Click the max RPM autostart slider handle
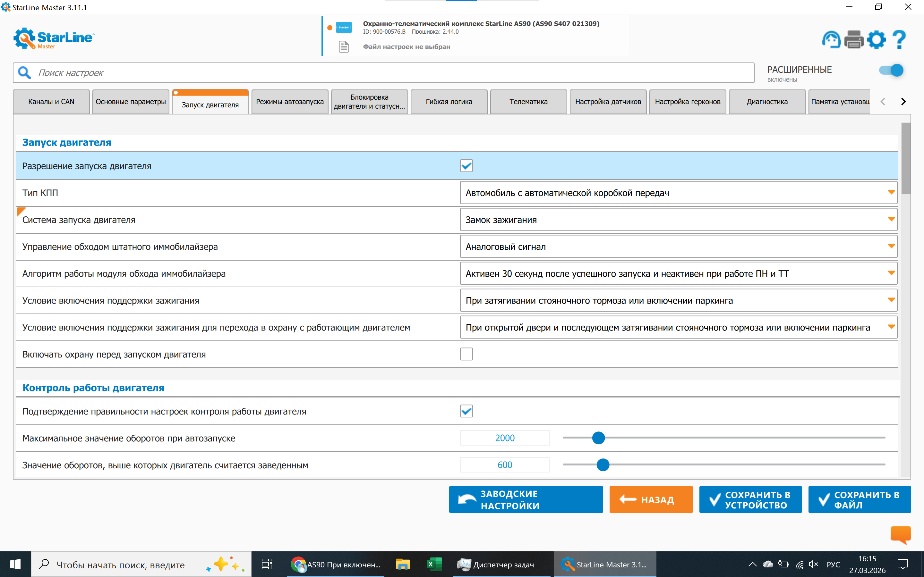 (x=598, y=438)
